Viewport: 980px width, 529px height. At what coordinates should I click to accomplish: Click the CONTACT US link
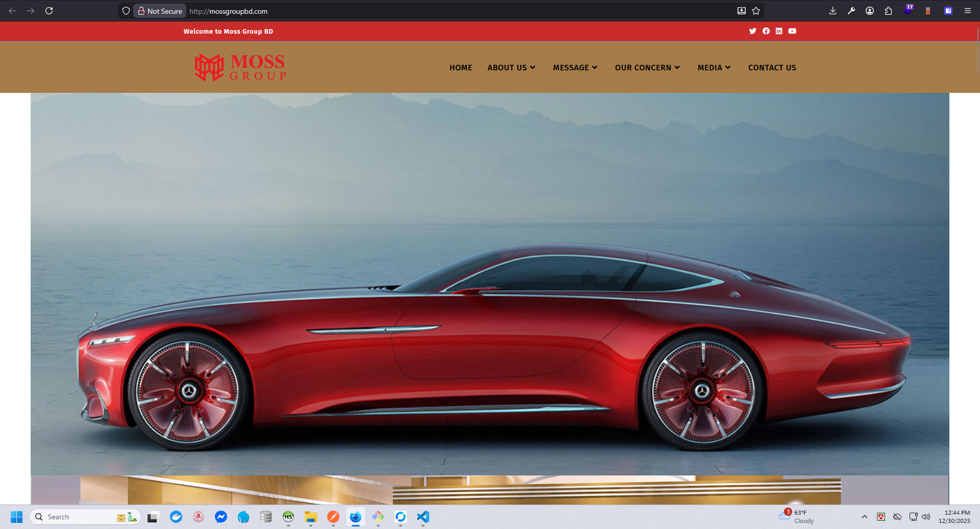772,67
